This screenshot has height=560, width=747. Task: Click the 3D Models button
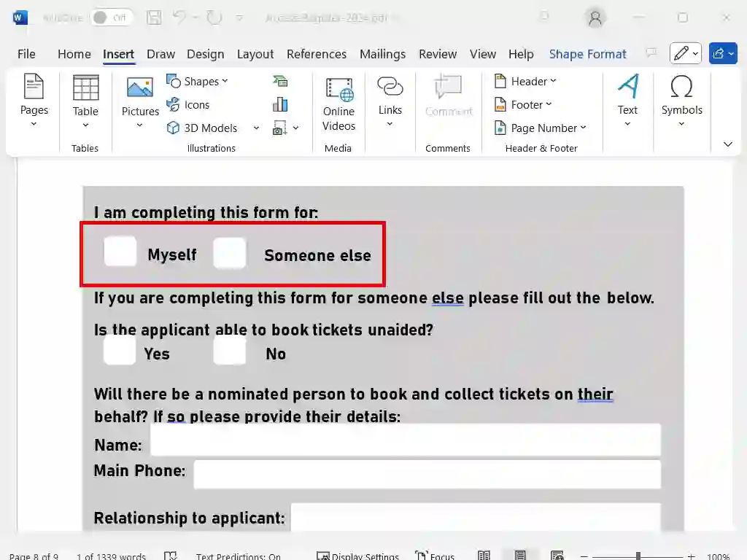[202, 128]
